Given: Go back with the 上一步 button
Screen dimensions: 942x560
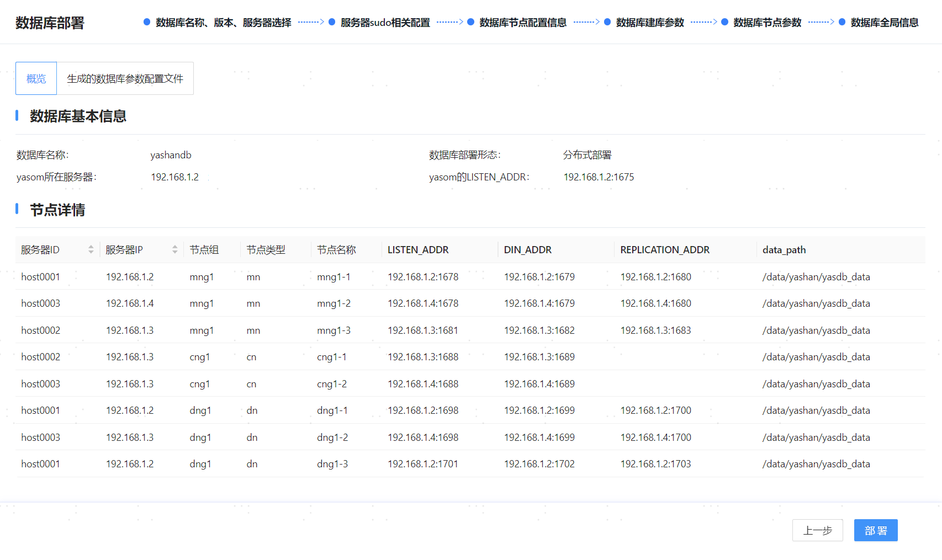Looking at the screenshot, I should [817, 530].
